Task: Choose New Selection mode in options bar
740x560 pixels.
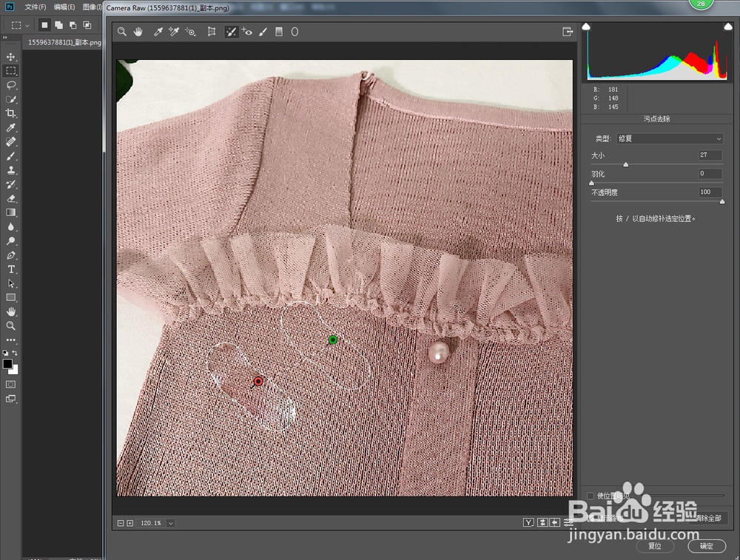Action: [44, 25]
